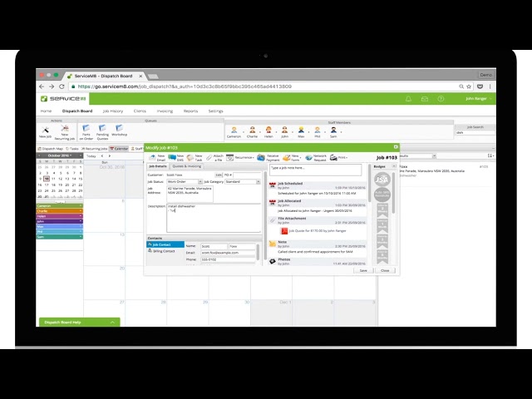Open the October 2016 month picker
Viewport: 532px width, 399px height.
pos(60,155)
